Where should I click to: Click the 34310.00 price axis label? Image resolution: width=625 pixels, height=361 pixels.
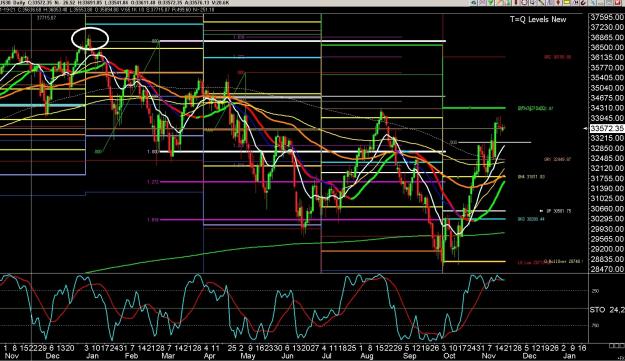(x=607, y=108)
